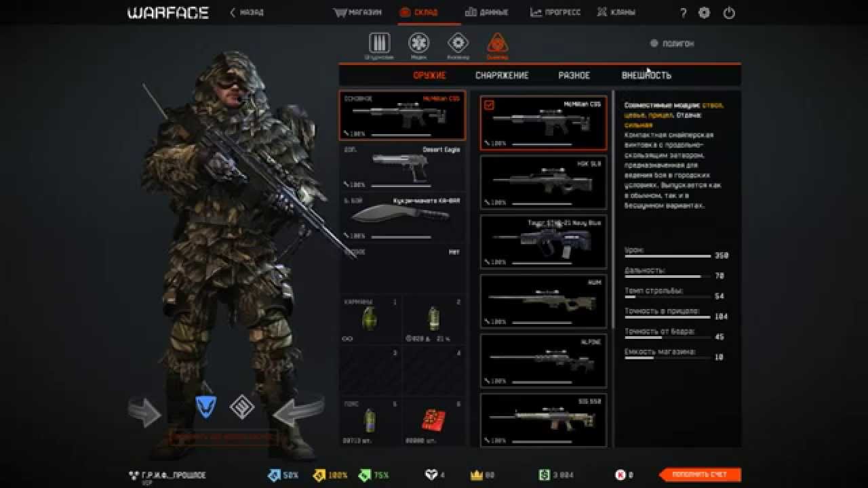Choose the H&K SL8 rifle card
This screenshot has height=488, width=868.
point(544,182)
